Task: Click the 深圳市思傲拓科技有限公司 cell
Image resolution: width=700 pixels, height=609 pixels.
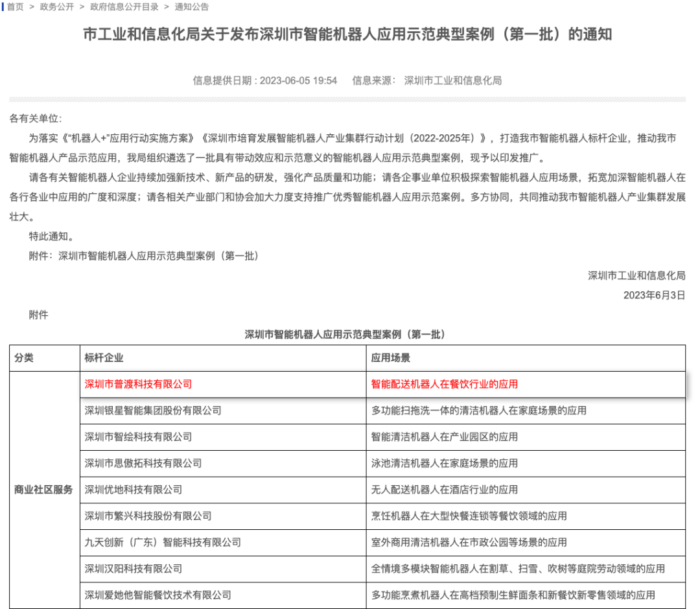Action: click(x=143, y=463)
